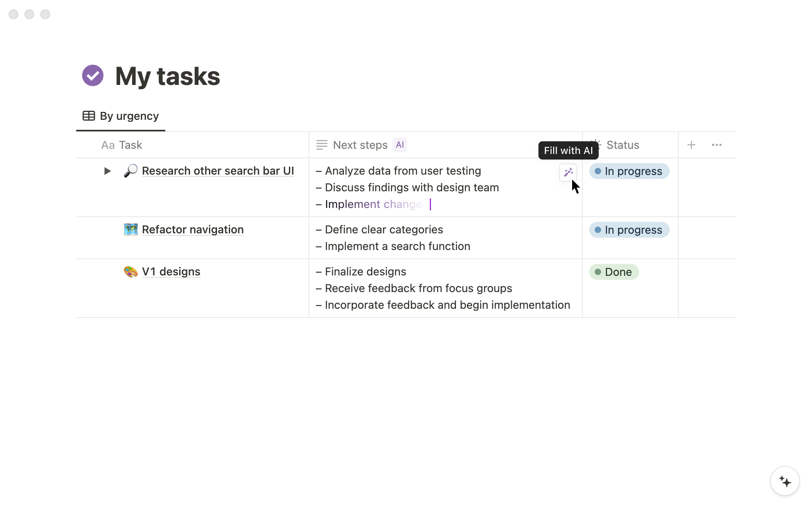Click the text lines icon in Next steps header
The height and width of the screenshot is (508, 812).
[x=322, y=145]
